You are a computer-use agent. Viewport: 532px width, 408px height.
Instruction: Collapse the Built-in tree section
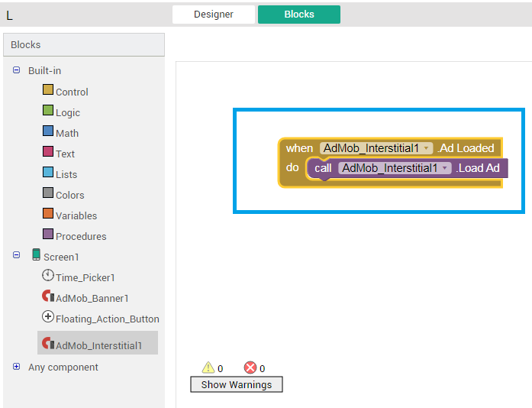pyautogui.click(x=16, y=70)
